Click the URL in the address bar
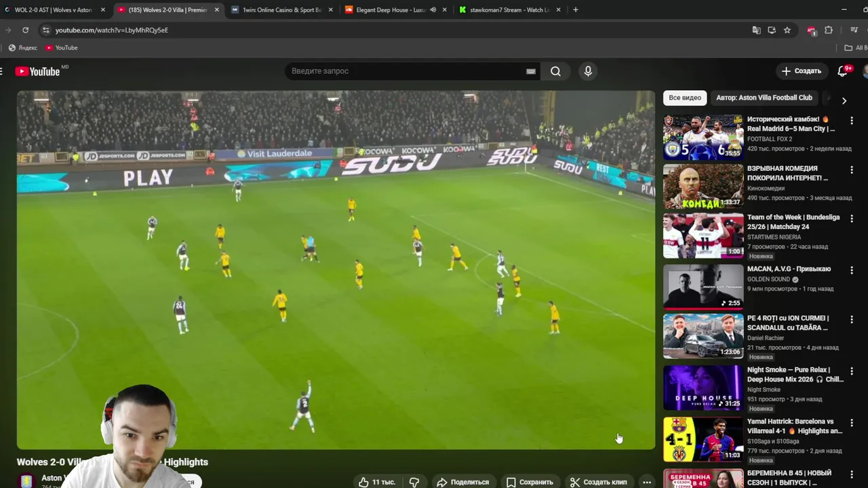Viewport: 868px width, 488px height. pos(112,30)
